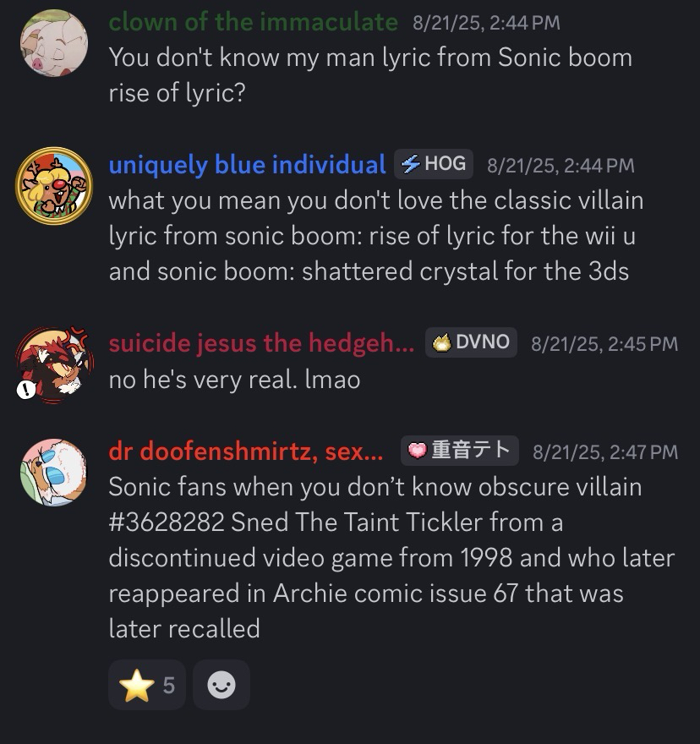Open suicide jesus the hedgeh... username profile
The width and height of the screenshot is (700, 744).
(261, 342)
